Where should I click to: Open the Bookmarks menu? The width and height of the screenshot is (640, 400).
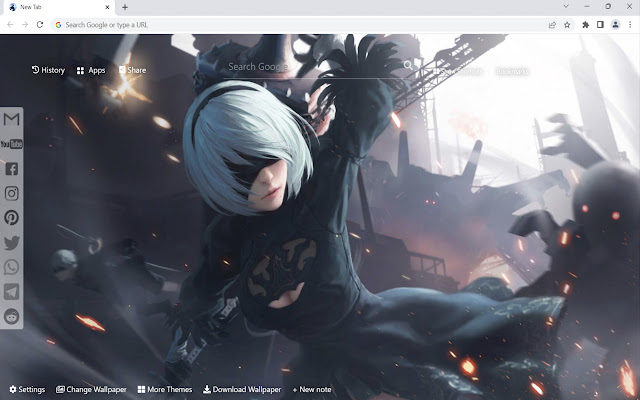click(512, 71)
